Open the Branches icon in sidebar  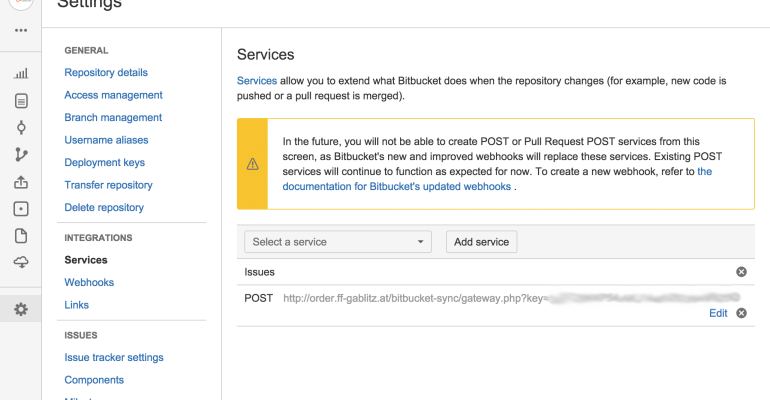tap(21, 155)
